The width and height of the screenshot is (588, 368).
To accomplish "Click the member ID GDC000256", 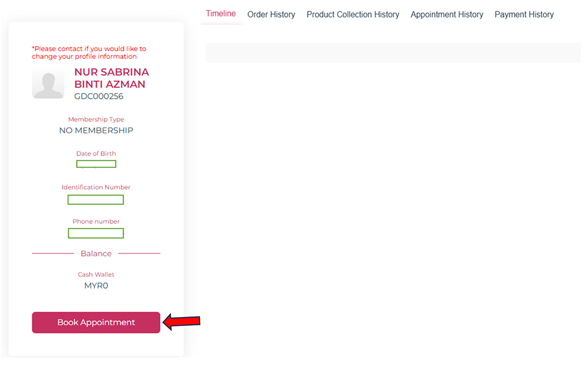I will [x=99, y=96].
